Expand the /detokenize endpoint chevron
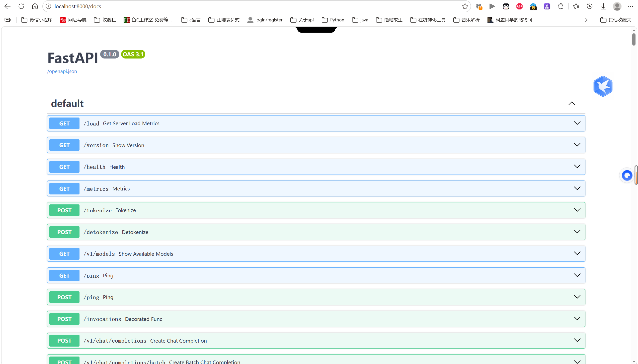638x364 pixels. click(577, 232)
